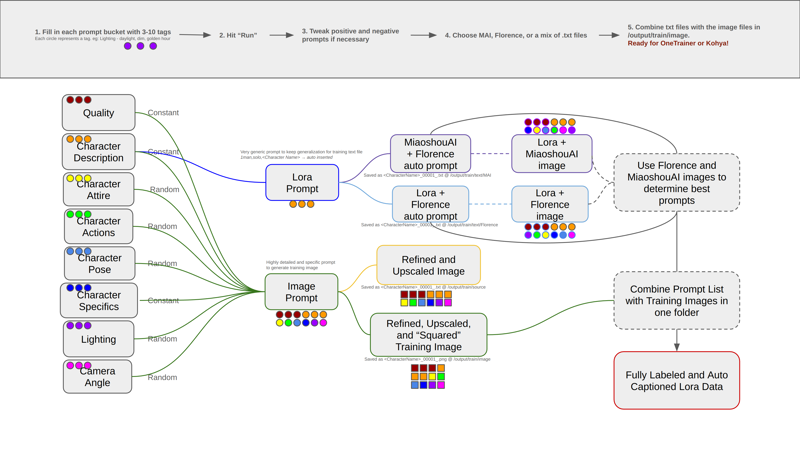Select the Lora + Florence auto prompt node
This screenshot has width=800, height=450.
tap(430, 204)
